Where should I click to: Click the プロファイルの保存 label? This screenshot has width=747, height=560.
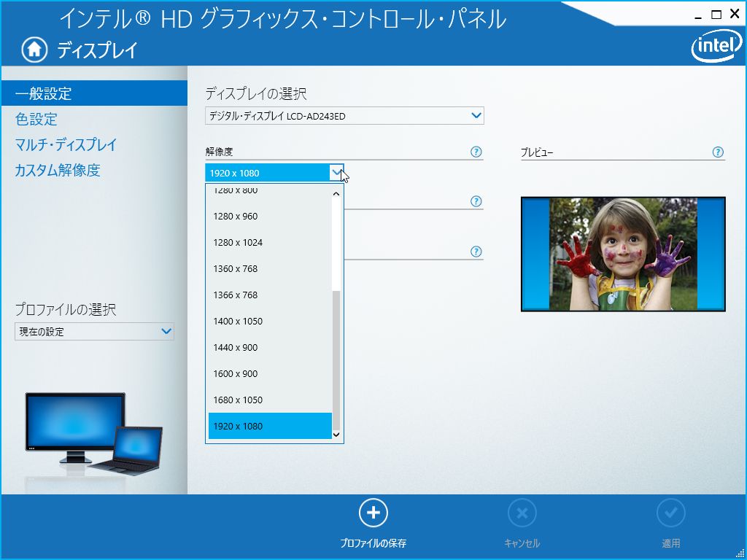click(373, 542)
